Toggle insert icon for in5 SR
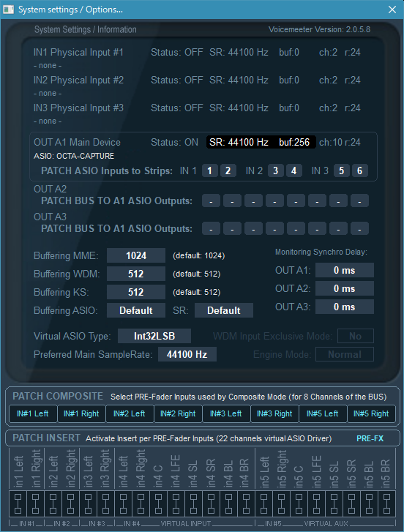Viewport: 404px width, 532px height. click(x=351, y=503)
